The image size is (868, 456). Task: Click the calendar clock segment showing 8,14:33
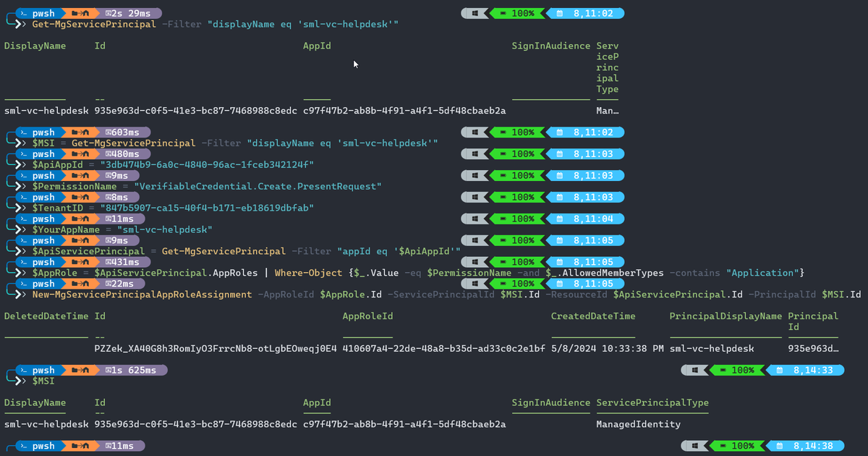pyautogui.click(x=807, y=370)
